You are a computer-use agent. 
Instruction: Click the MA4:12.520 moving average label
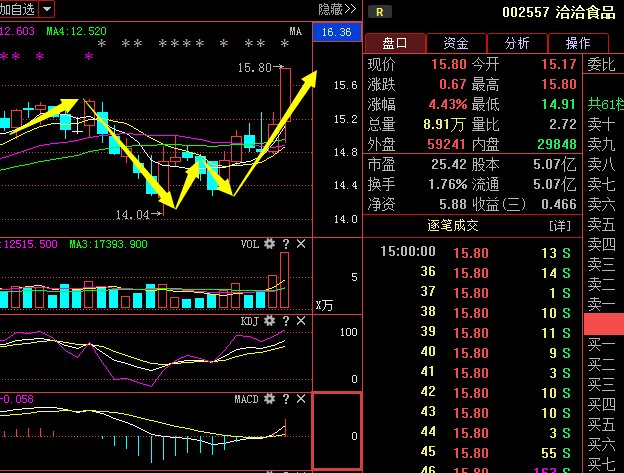tap(76, 31)
